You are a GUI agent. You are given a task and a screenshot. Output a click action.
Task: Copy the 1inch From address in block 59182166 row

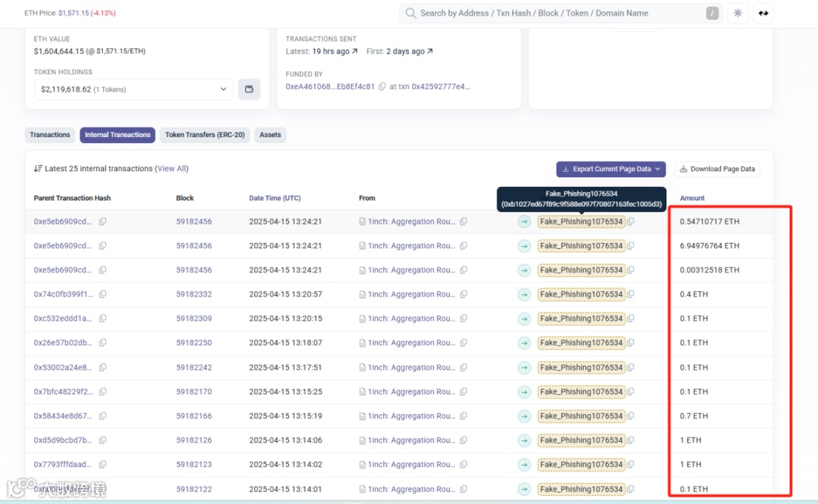464,416
